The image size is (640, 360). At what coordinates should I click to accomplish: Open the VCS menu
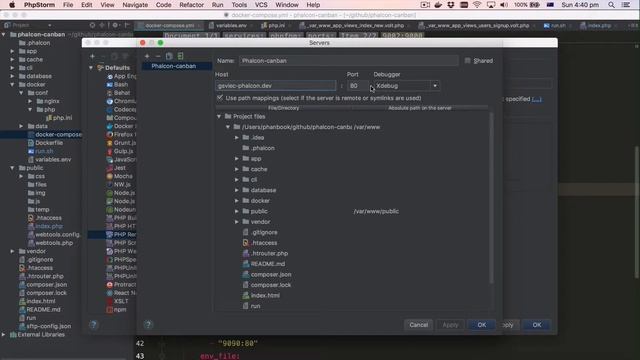point(261,5)
